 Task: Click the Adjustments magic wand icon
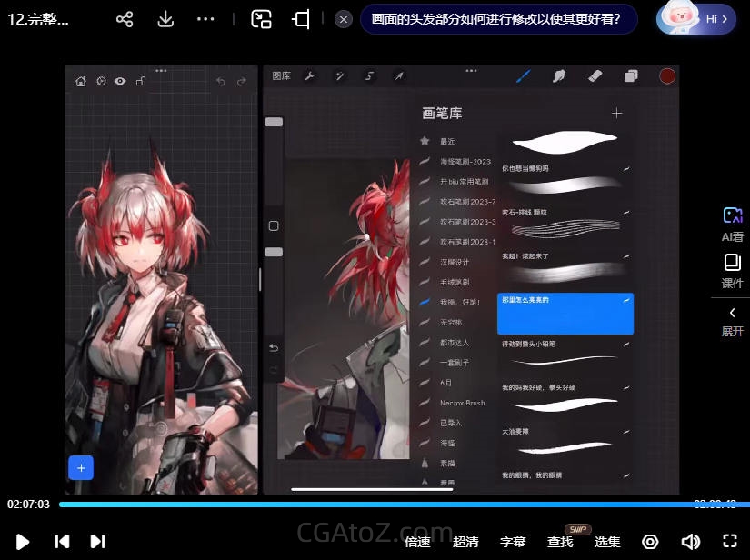[x=339, y=76]
